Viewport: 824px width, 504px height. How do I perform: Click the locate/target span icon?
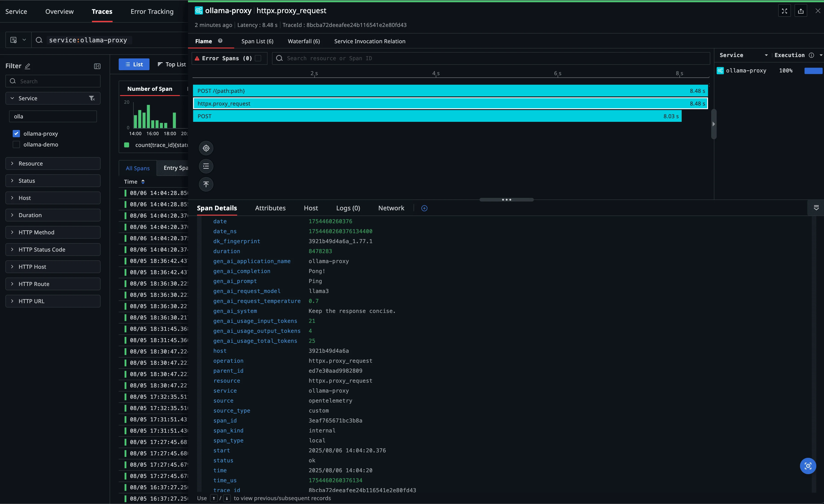206,148
